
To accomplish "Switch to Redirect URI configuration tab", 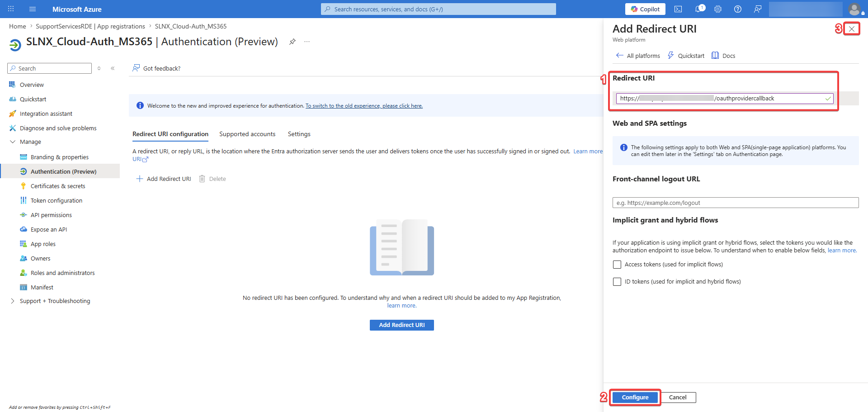I will [x=170, y=134].
